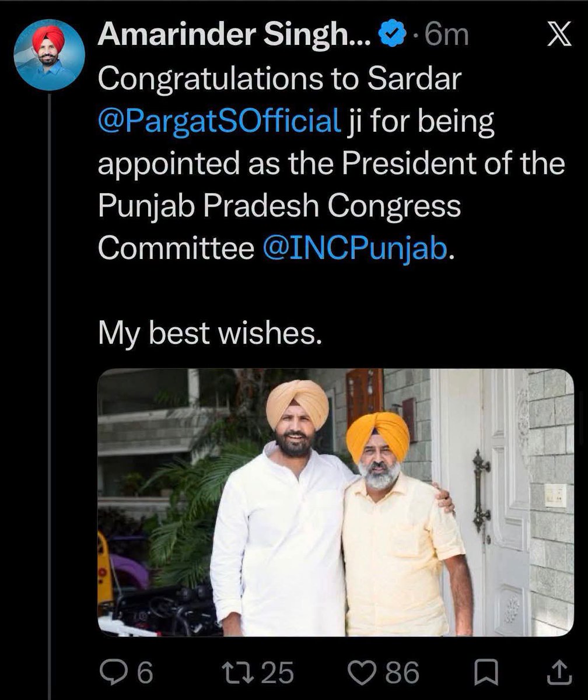Click the "Punjab Pradesh Congress" text line

(x=279, y=208)
